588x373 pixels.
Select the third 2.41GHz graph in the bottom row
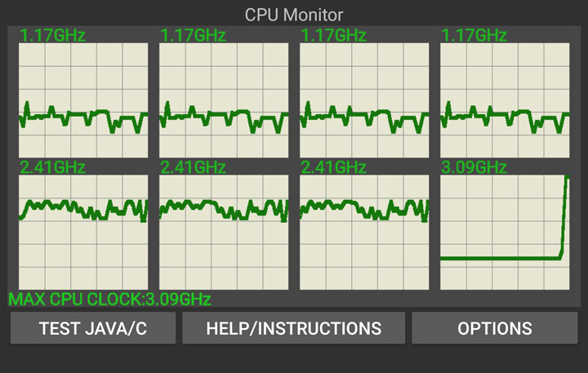click(364, 232)
